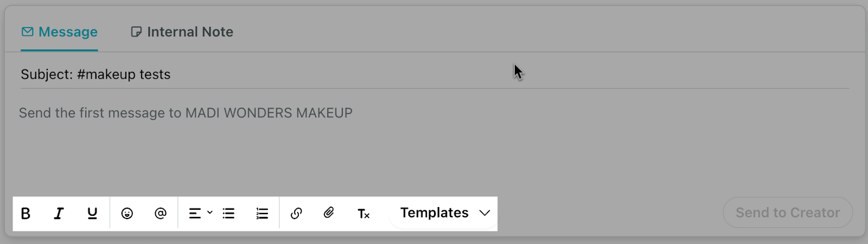The image size is (868, 244).
Task: Switch to the Message tab
Action: (60, 32)
